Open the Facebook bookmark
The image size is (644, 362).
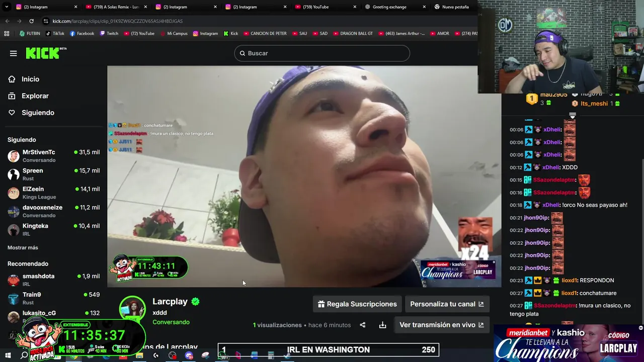[x=82, y=34]
